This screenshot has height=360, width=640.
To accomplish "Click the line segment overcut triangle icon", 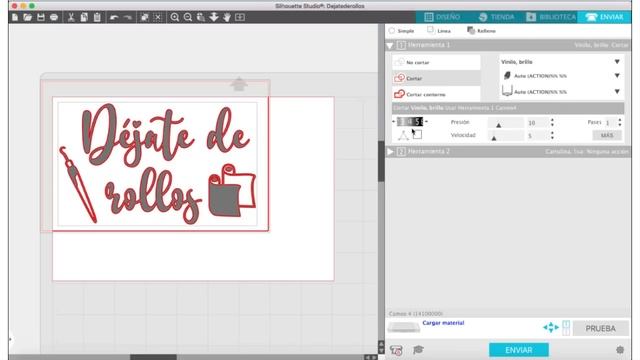I will click(x=403, y=136).
